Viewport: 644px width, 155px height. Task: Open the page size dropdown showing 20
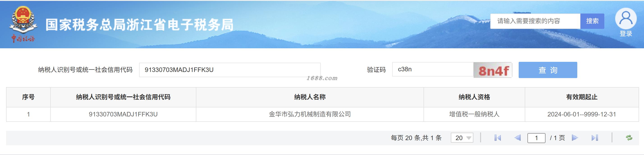coord(462,138)
